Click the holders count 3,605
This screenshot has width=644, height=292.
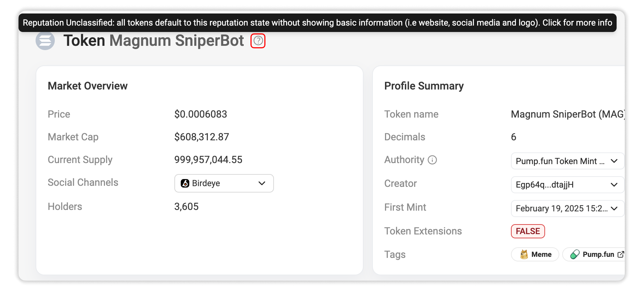click(186, 206)
